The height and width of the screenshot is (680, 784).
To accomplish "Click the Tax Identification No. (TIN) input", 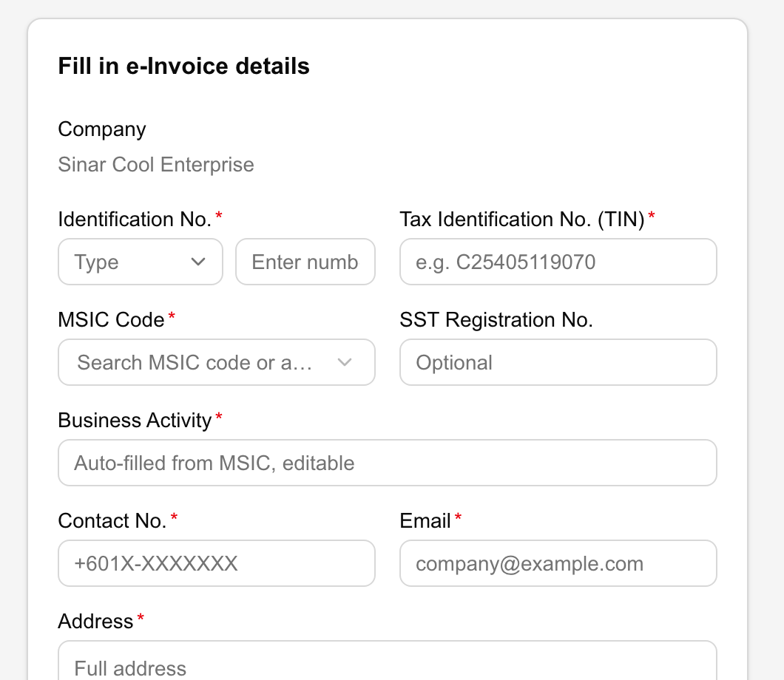I will pyautogui.click(x=558, y=262).
